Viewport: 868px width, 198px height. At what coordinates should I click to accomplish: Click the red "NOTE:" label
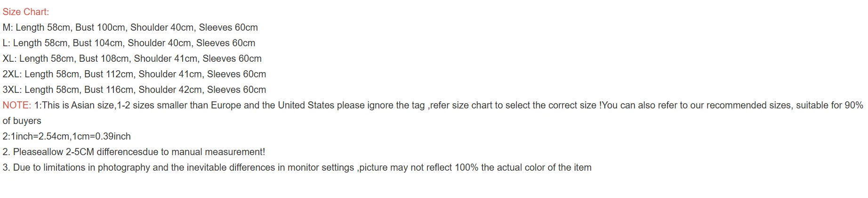pos(17,105)
